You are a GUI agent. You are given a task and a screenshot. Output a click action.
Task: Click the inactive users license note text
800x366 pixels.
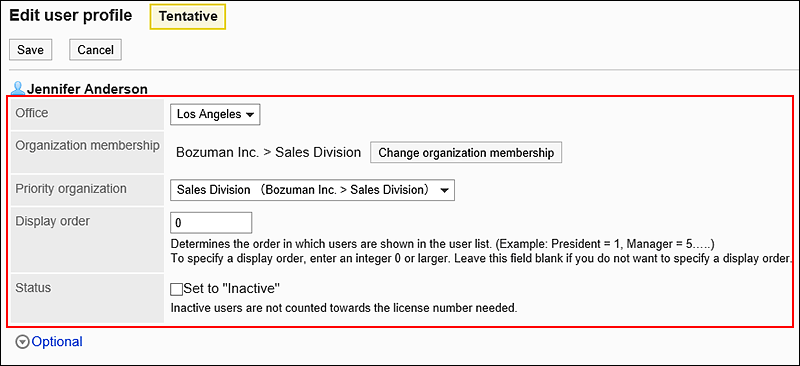tap(344, 308)
